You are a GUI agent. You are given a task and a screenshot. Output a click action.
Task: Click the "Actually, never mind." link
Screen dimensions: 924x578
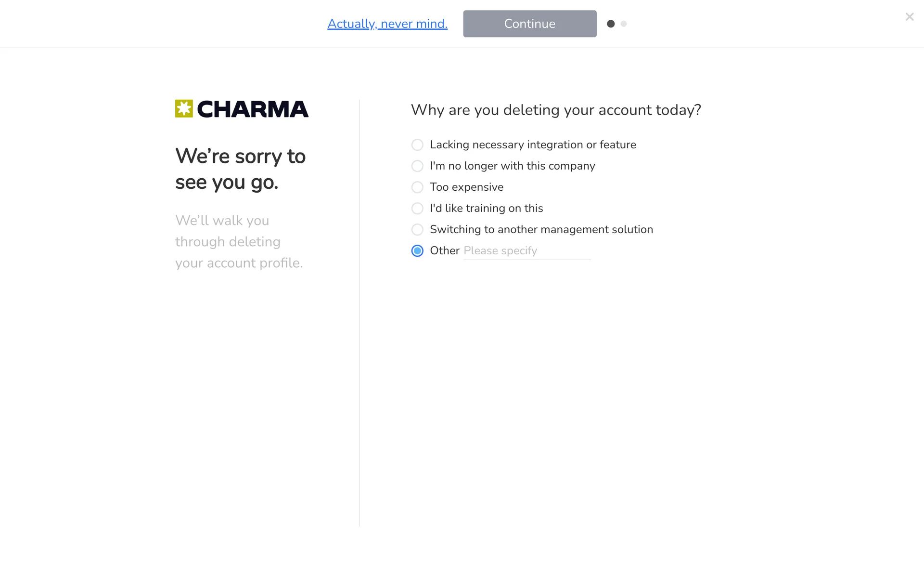(x=387, y=24)
